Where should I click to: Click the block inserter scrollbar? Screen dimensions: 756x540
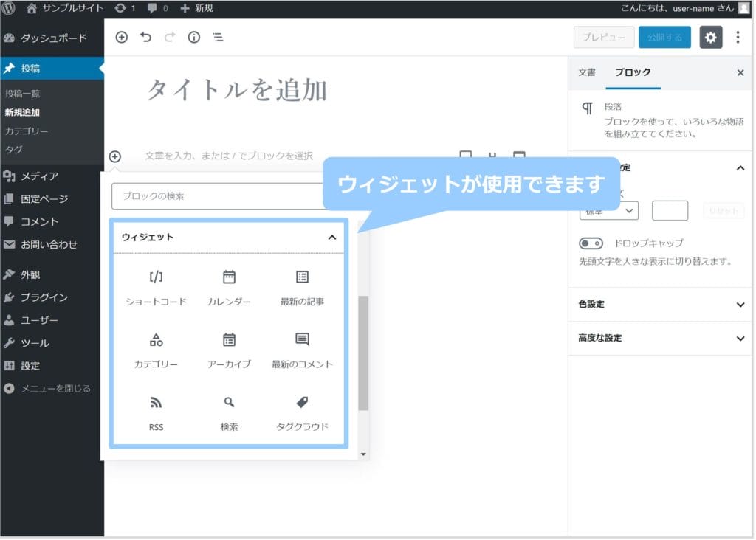[362, 353]
